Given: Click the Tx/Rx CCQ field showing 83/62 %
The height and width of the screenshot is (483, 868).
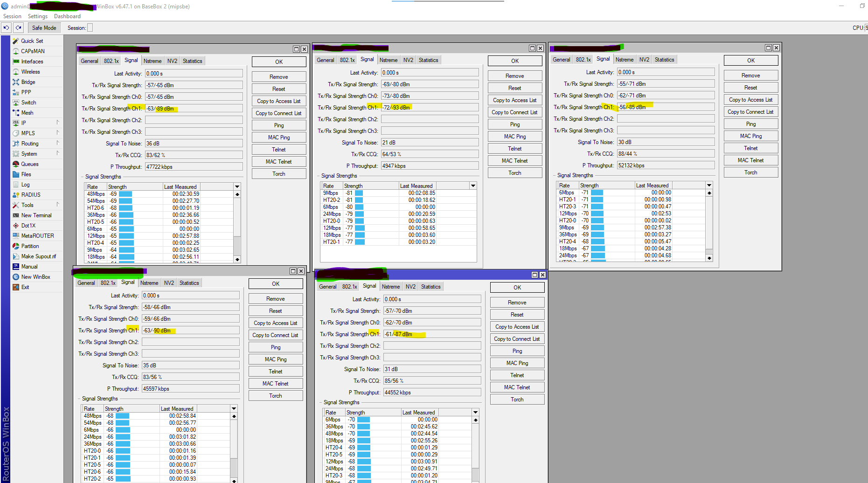Looking at the screenshot, I should (194, 155).
